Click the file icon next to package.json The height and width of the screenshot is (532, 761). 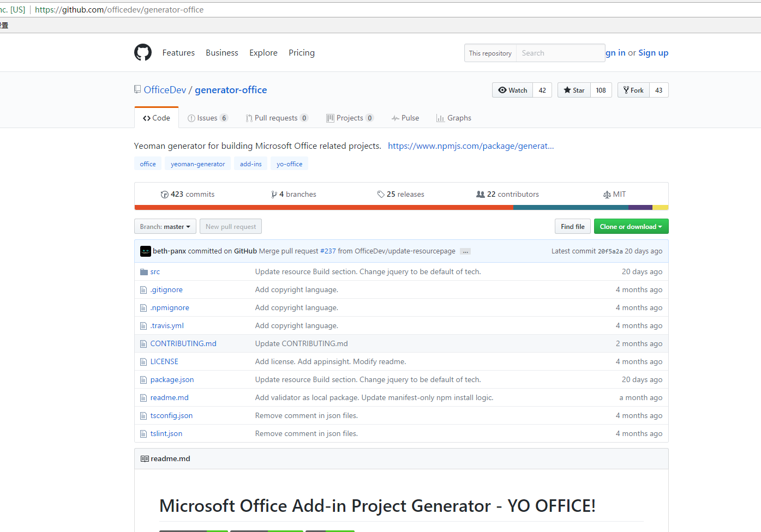tap(143, 380)
